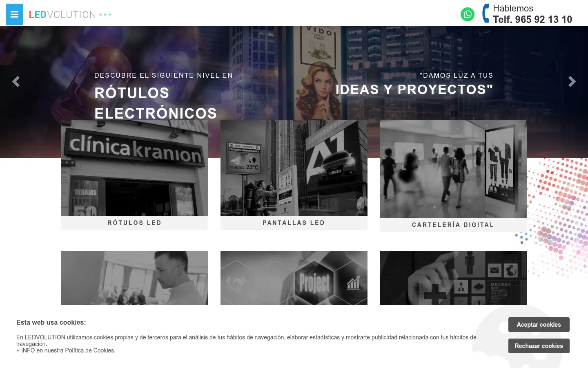588x368 pixels.
Task: Open the hamburger menu button
Action: pos(14,14)
